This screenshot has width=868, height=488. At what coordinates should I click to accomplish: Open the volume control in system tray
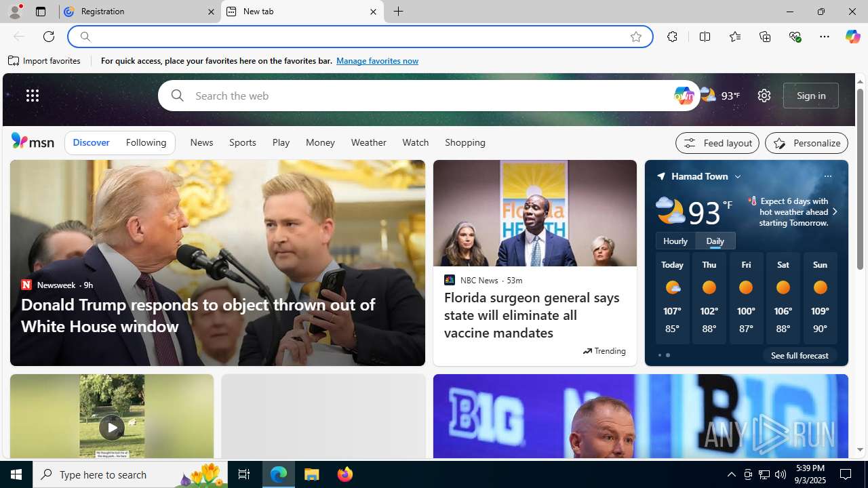pyautogui.click(x=781, y=474)
